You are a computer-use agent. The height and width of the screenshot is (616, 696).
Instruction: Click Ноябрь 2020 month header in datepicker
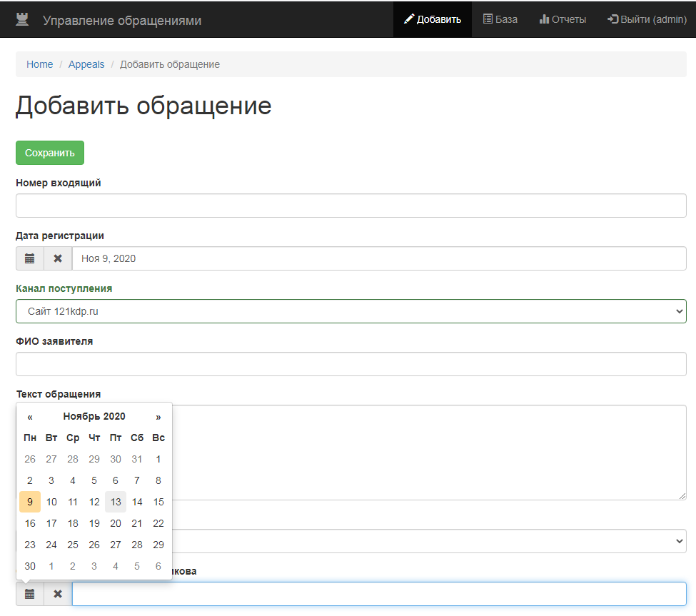point(94,417)
